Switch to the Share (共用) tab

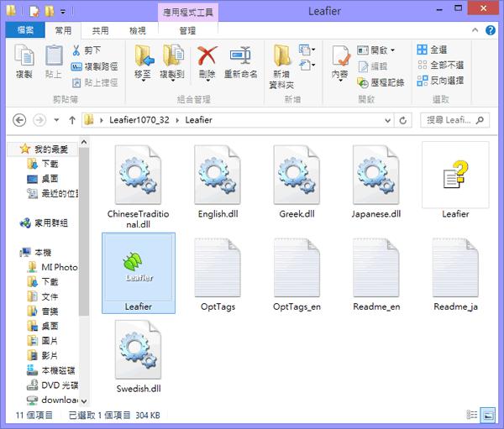pyautogui.click(x=100, y=30)
